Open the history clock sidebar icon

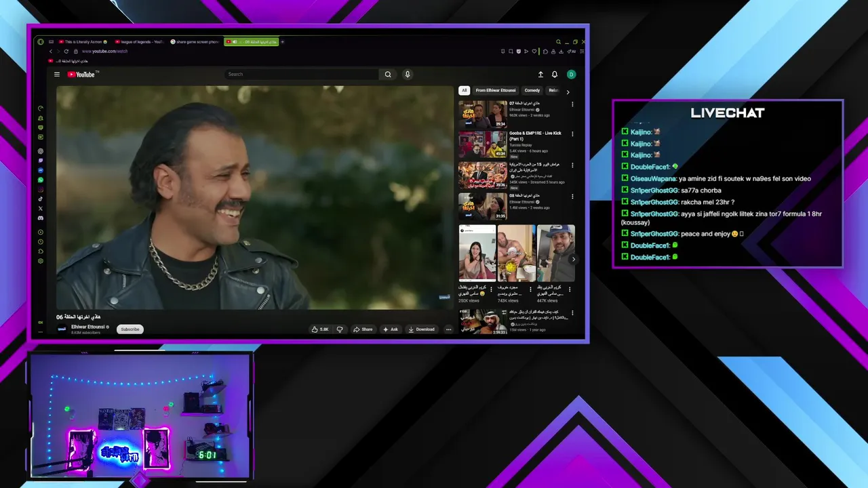(41, 242)
